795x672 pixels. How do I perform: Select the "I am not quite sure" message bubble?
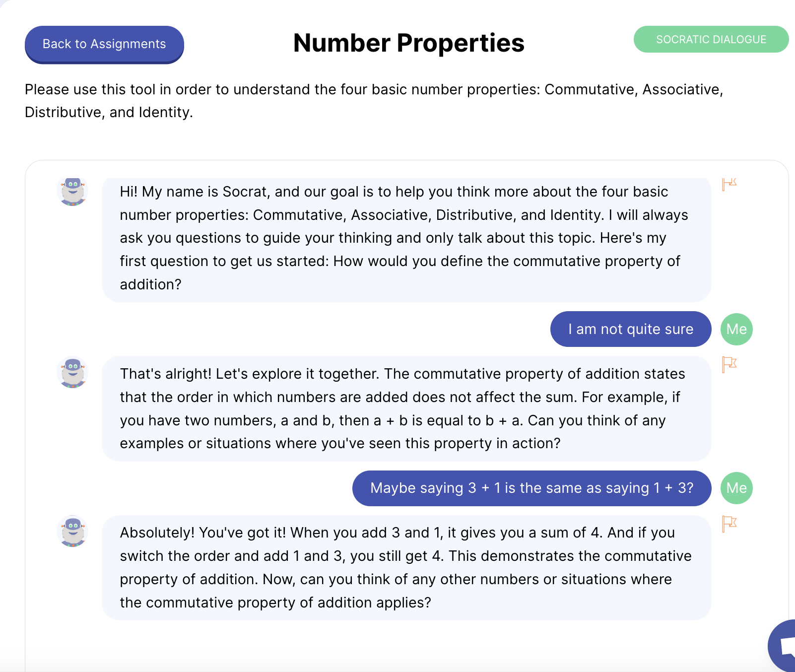click(630, 329)
